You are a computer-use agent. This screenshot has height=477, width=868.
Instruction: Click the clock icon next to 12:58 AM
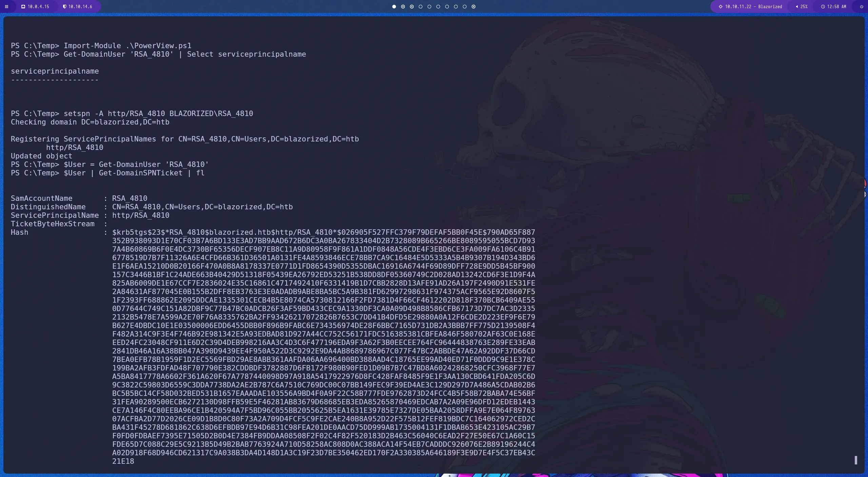click(x=823, y=6)
